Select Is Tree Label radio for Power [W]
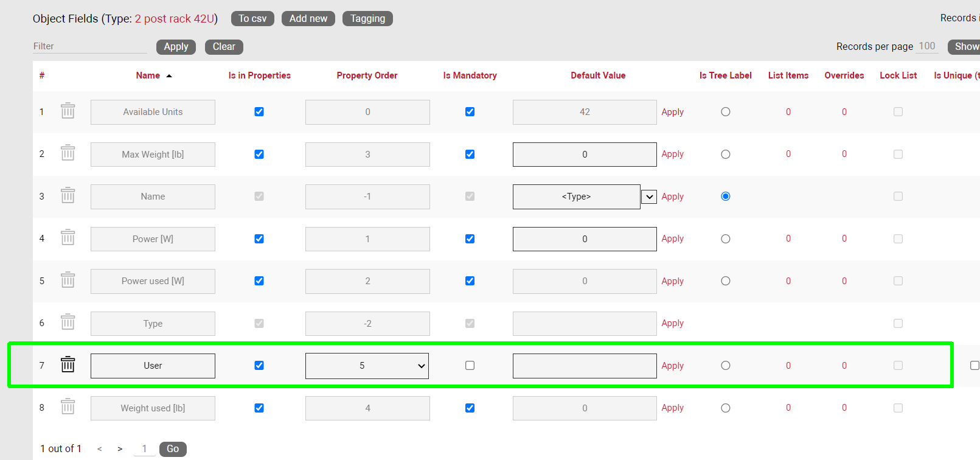 pos(725,239)
